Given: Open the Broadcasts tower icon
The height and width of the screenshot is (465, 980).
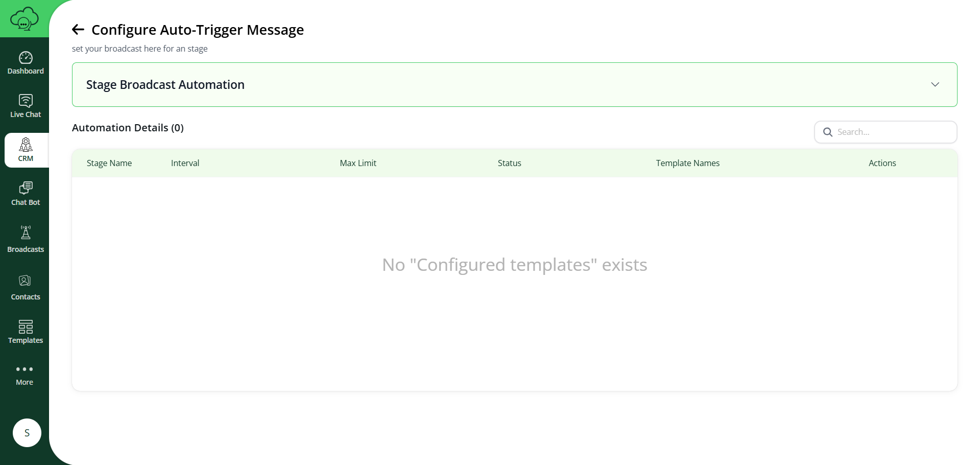Looking at the screenshot, I should [26, 232].
